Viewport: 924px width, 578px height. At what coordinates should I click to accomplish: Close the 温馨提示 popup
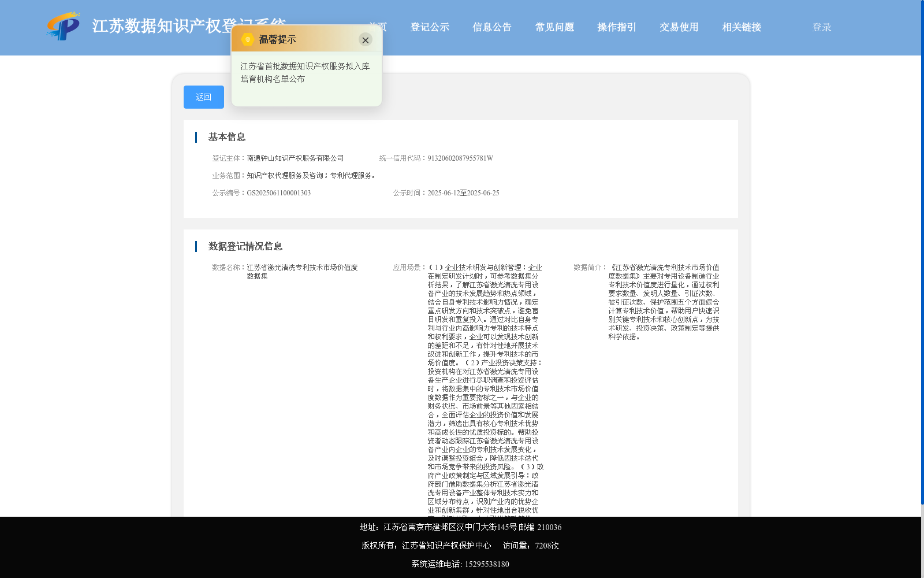pyautogui.click(x=365, y=40)
